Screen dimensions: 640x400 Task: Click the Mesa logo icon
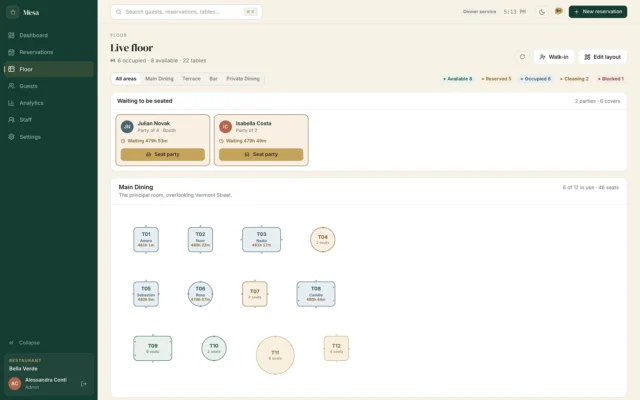13,12
